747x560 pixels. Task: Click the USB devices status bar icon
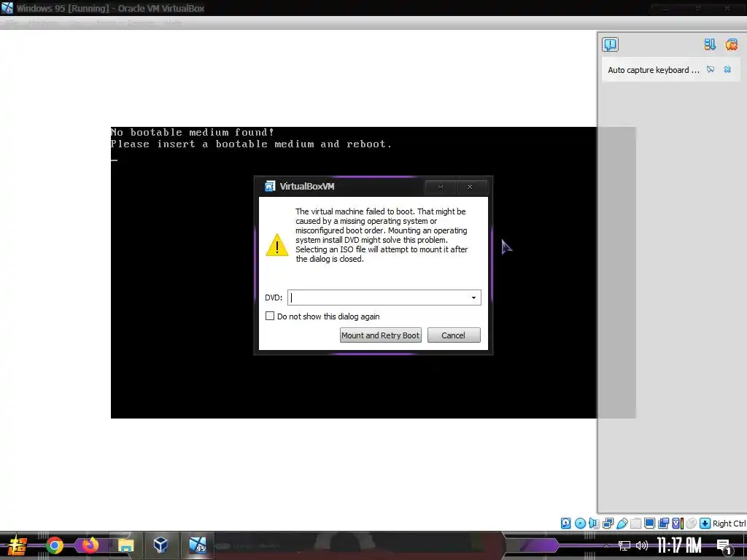pos(622,524)
